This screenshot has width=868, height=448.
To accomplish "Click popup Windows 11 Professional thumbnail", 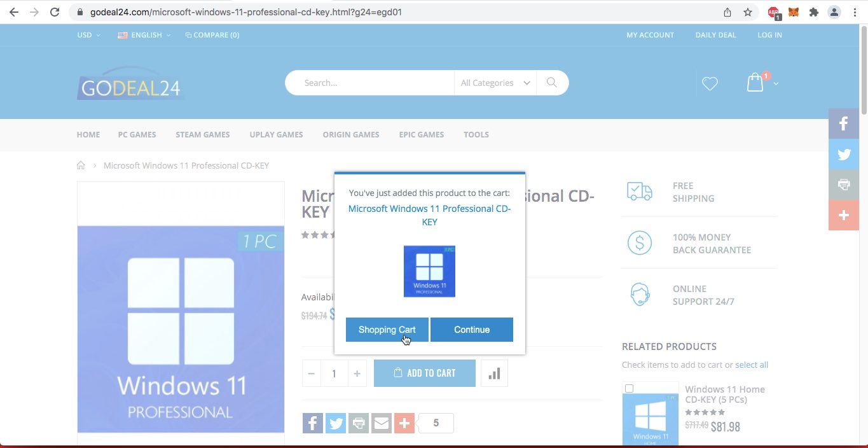I will [x=430, y=271].
